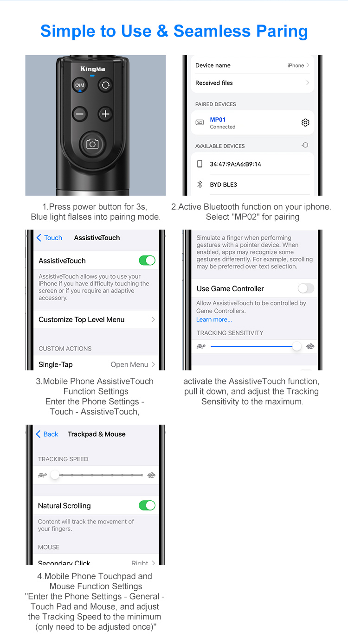Toggle the AssistiveTouch switch off
348x644 pixels.
[x=147, y=261]
